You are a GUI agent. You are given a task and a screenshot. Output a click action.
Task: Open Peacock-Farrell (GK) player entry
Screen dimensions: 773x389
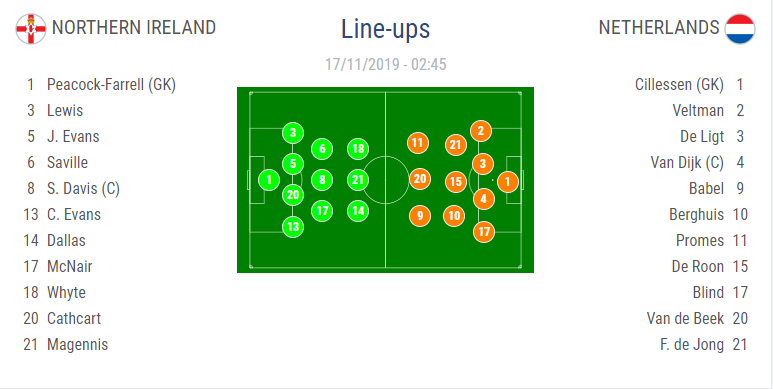click(99, 85)
